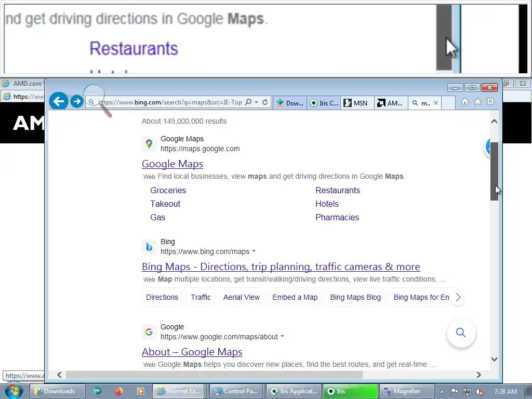This screenshot has height=399, width=532.
Task: Click the Google Maps pin favicon
Action: point(149,144)
